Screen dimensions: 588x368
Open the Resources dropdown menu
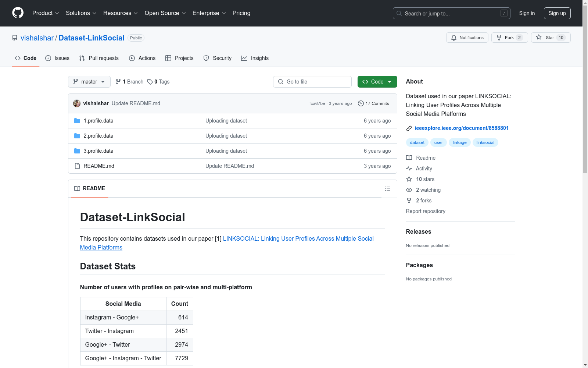pyautogui.click(x=120, y=13)
